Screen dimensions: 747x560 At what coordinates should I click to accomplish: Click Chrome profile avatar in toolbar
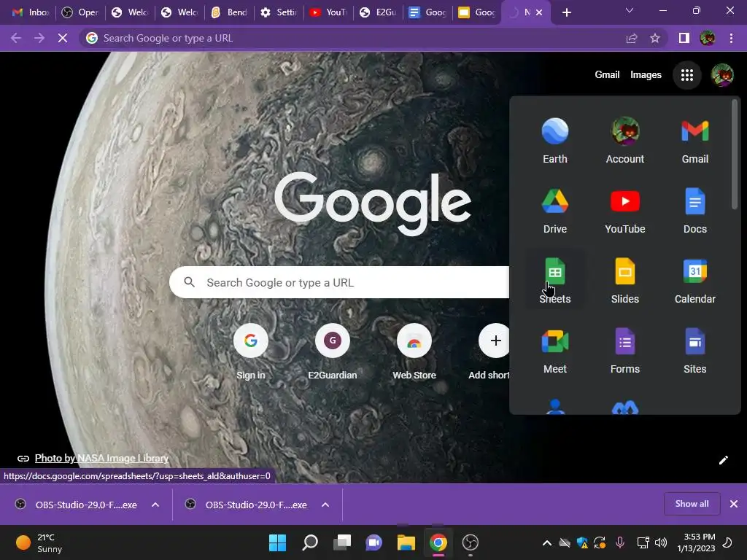pyautogui.click(x=707, y=38)
